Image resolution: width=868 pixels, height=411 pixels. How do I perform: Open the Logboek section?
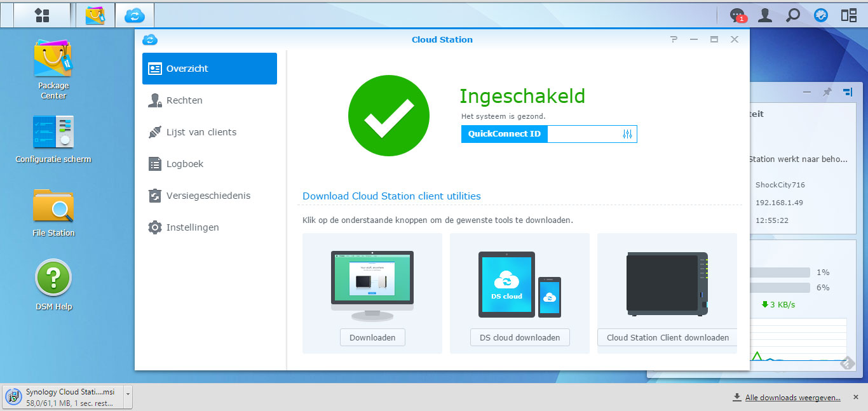[210, 164]
